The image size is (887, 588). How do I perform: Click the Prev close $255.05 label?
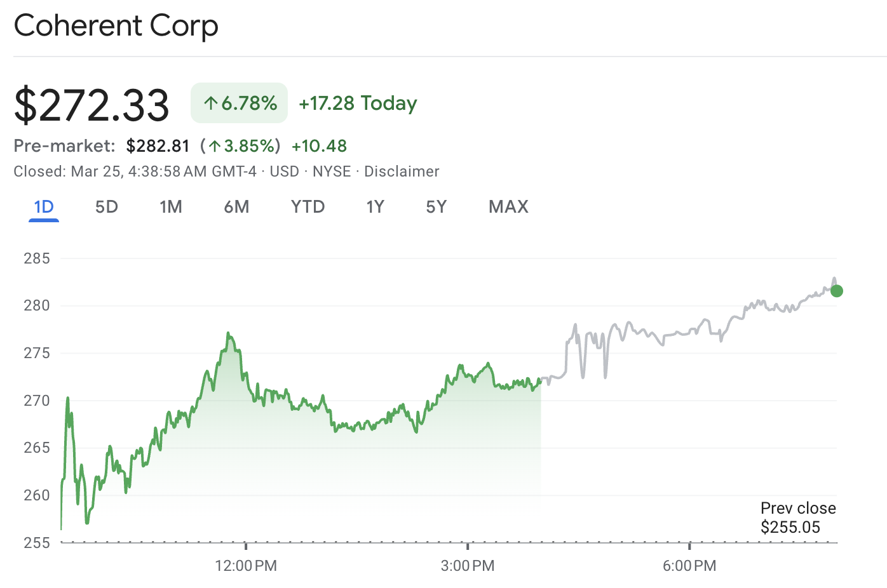point(798,517)
